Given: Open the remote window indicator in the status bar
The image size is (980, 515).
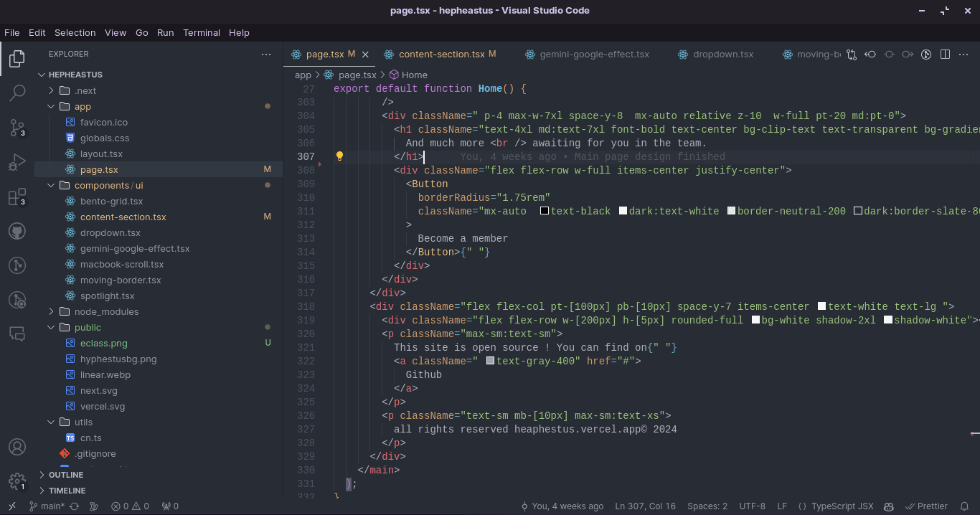Looking at the screenshot, I should click(12, 506).
